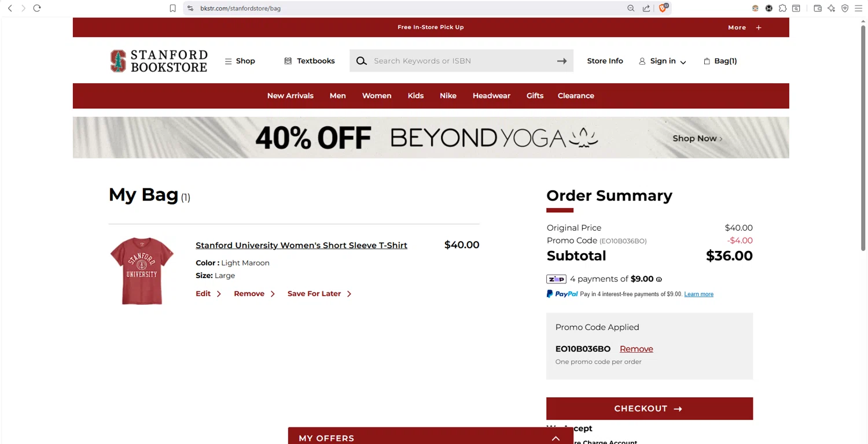Open the Shop hamburger menu
This screenshot has height=444, width=868.
[240, 61]
